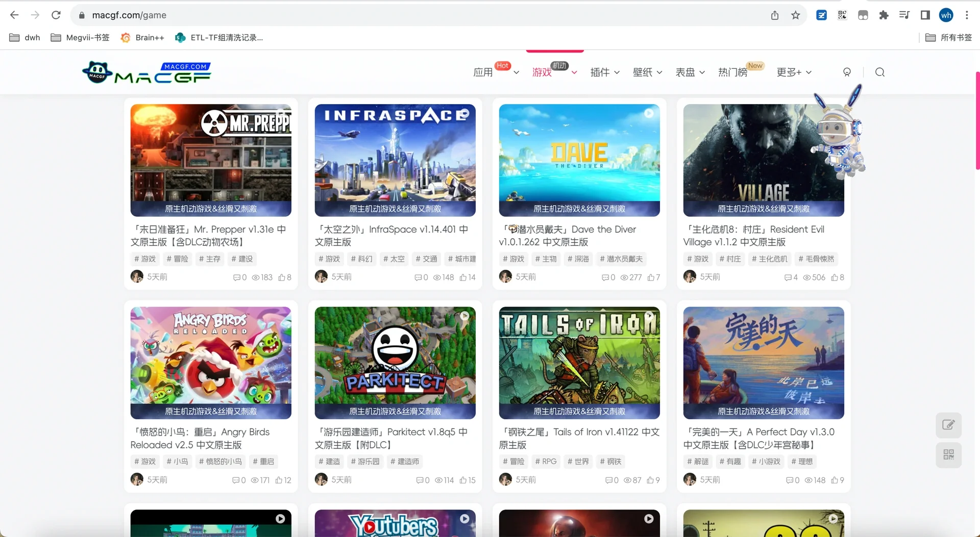Viewport: 980px width, 537px height.
Task: Click the user/member icon next to search
Action: tap(847, 72)
